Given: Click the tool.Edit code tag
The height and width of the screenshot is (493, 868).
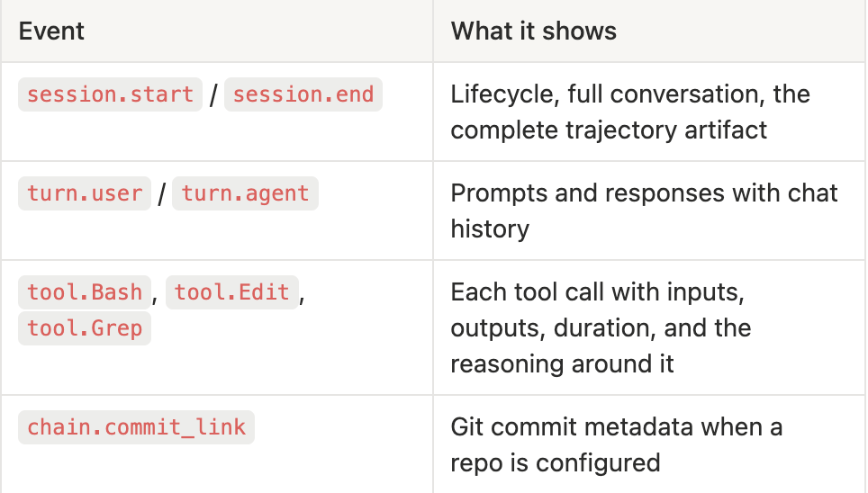Looking at the screenshot, I should click(232, 292).
